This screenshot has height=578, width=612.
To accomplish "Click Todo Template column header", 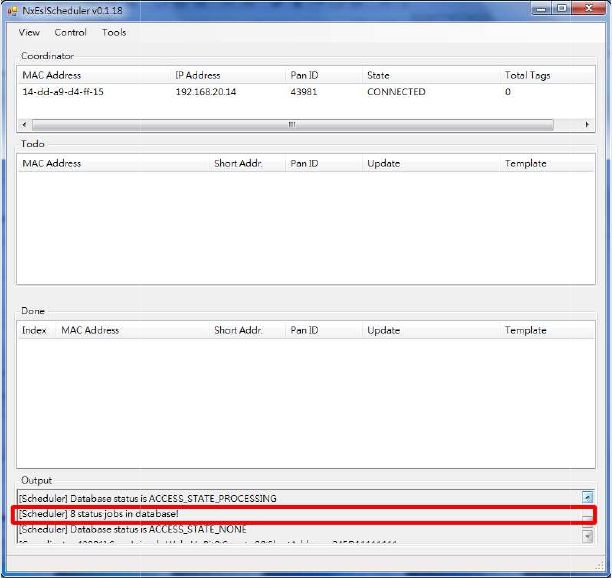I will point(547,163).
